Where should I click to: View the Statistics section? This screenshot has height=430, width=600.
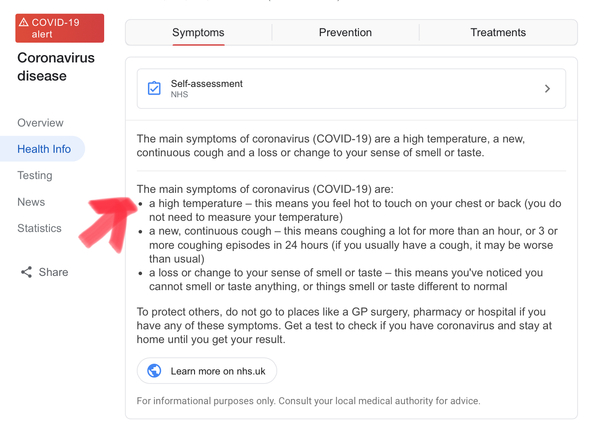(39, 228)
